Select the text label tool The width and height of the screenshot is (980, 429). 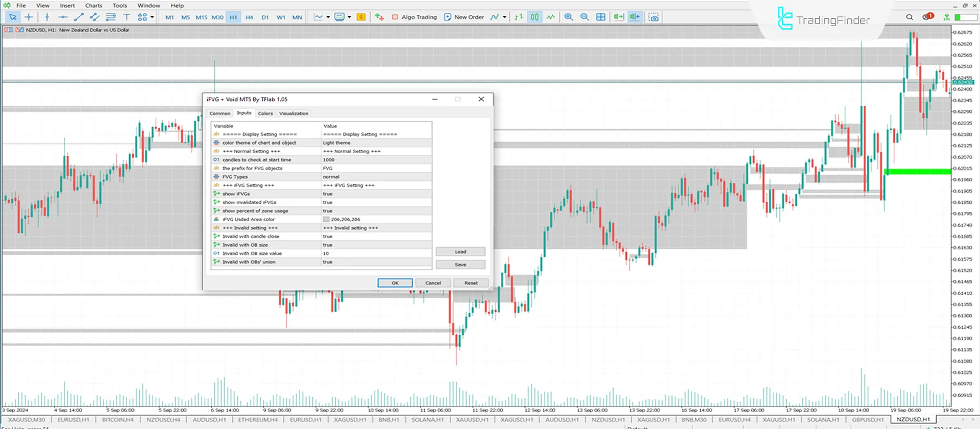[127, 17]
